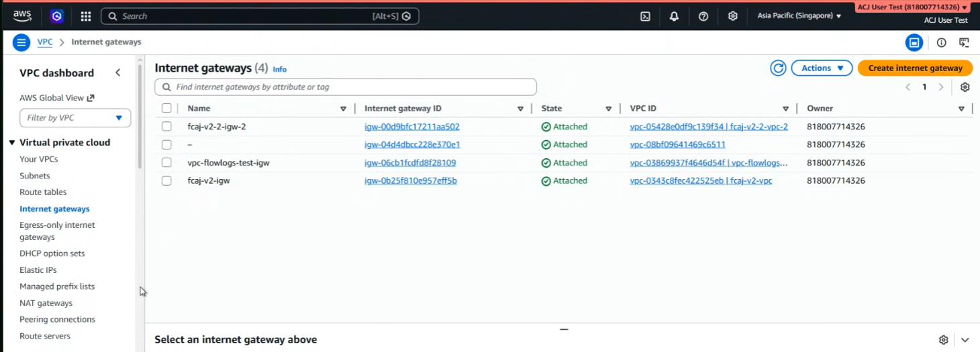Sort by Name column arrow
The width and height of the screenshot is (980, 352).
click(343, 109)
